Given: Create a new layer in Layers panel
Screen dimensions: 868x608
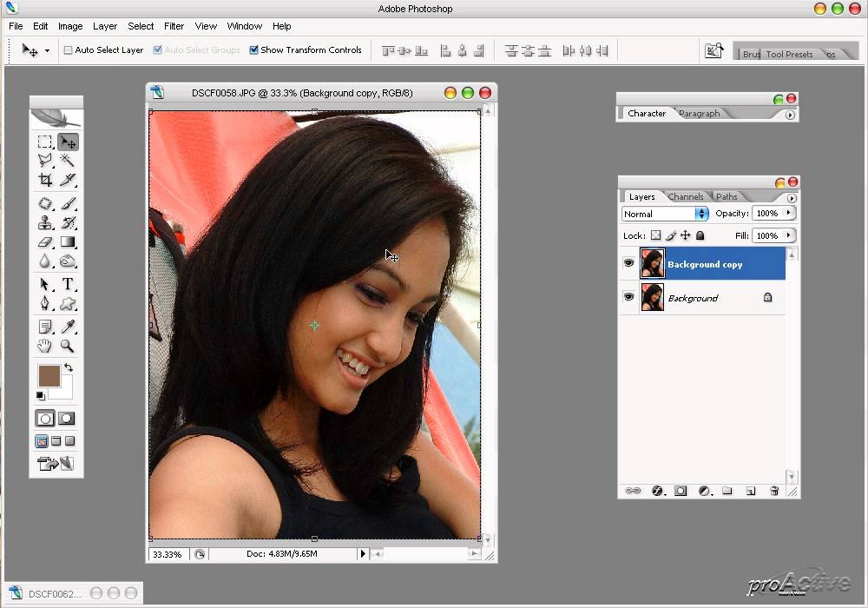Looking at the screenshot, I should [751, 491].
